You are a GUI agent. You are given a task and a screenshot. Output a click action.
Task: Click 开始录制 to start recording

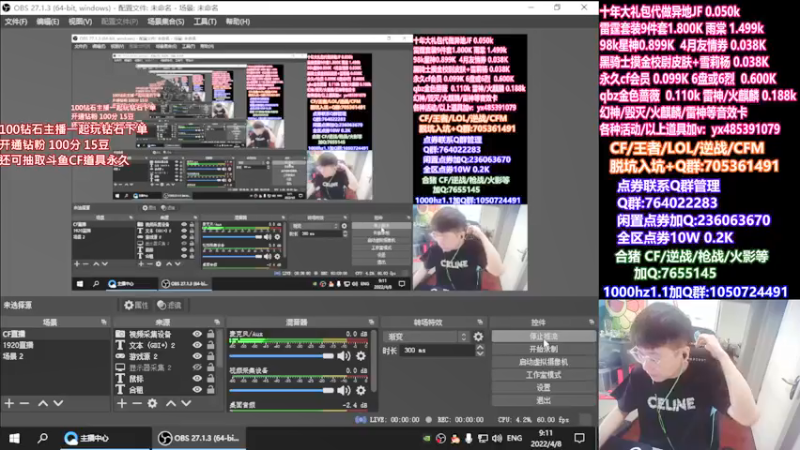pos(543,349)
